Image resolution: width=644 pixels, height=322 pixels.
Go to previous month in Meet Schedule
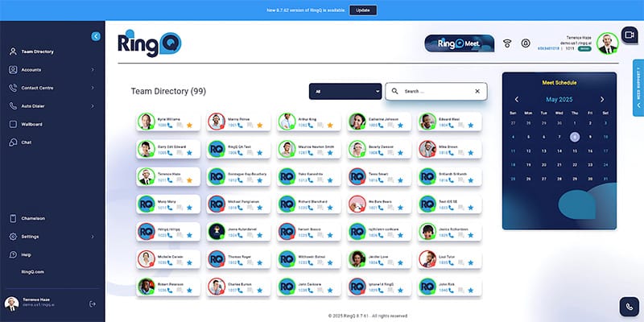point(517,99)
